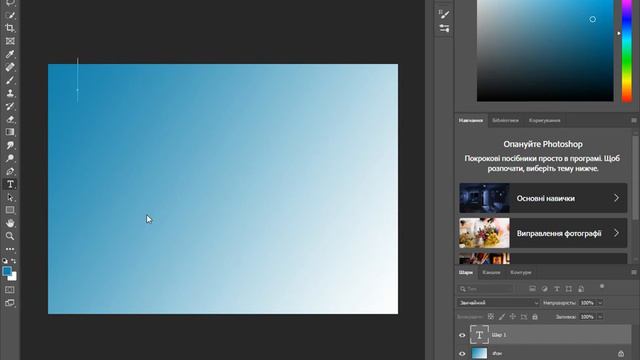Viewport: 640px width, 360px height.
Task: Toggle pixel layer filter
Action: coord(532,289)
